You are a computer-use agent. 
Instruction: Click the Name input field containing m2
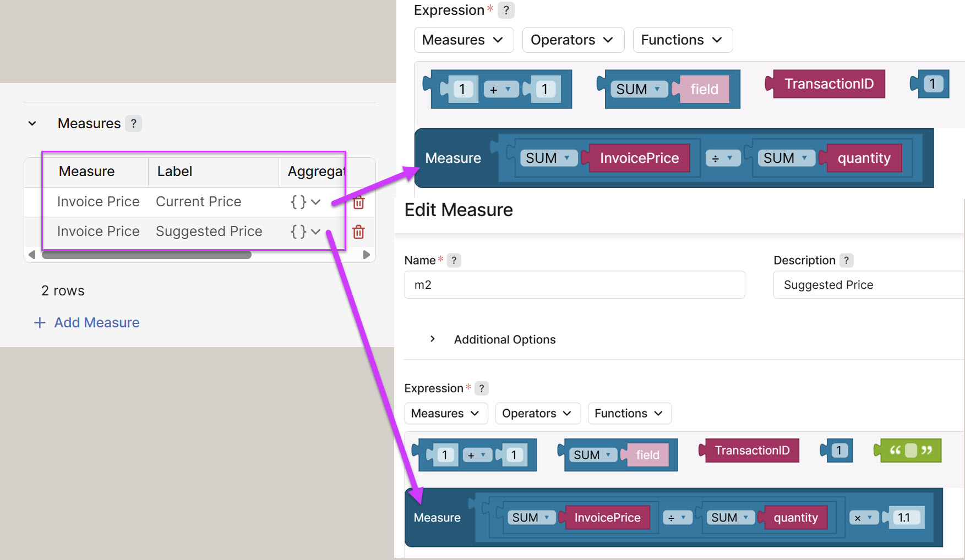click(574, 285)
